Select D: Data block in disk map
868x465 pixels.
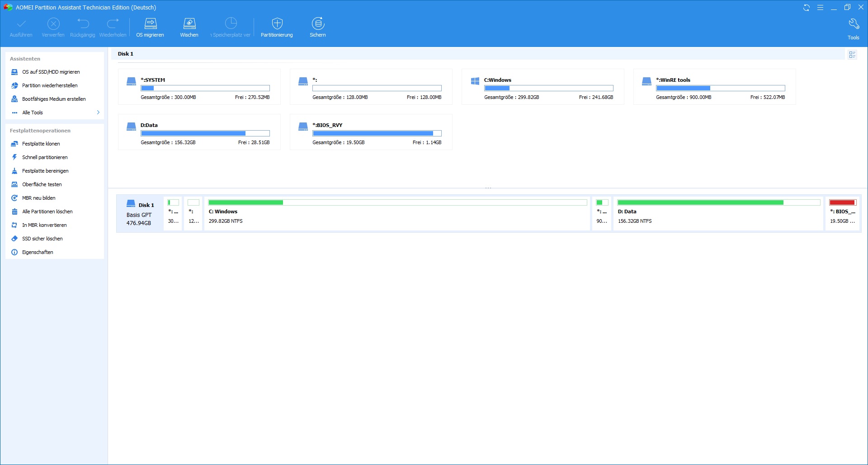718,213
